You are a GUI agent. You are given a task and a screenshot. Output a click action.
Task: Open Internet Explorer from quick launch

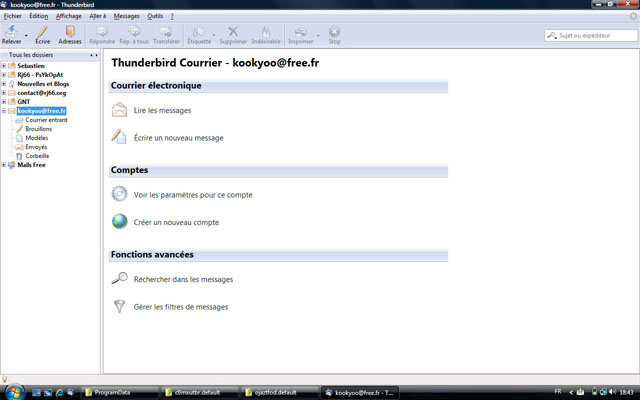click(x=60, y=393)
